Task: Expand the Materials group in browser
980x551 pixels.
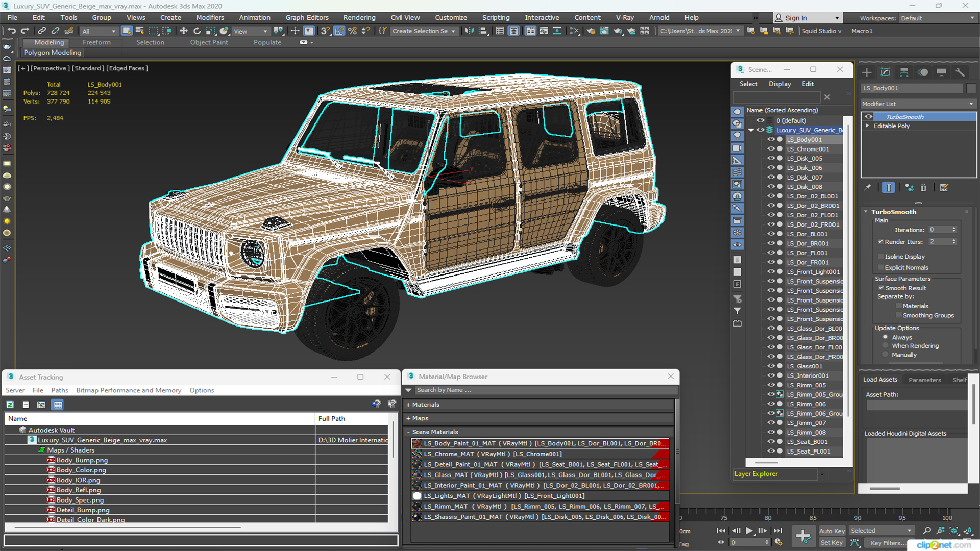Action: pyautogui.click(x=408, y=405)
